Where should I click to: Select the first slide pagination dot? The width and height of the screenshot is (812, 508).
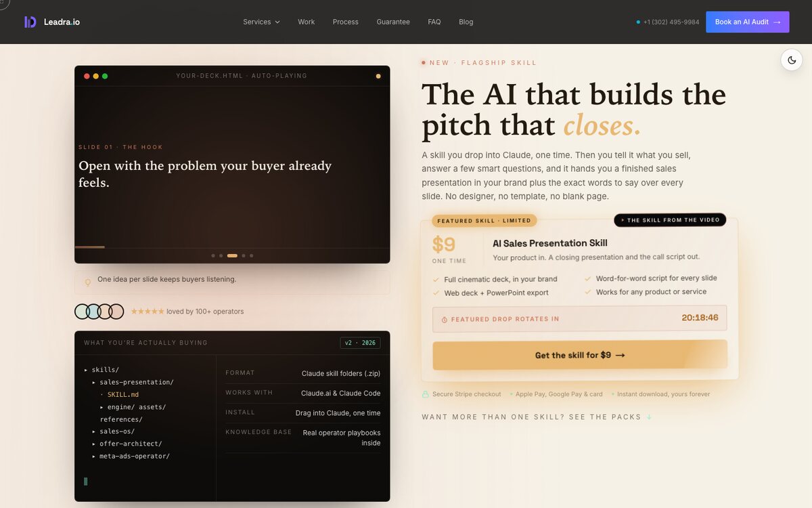213,256
